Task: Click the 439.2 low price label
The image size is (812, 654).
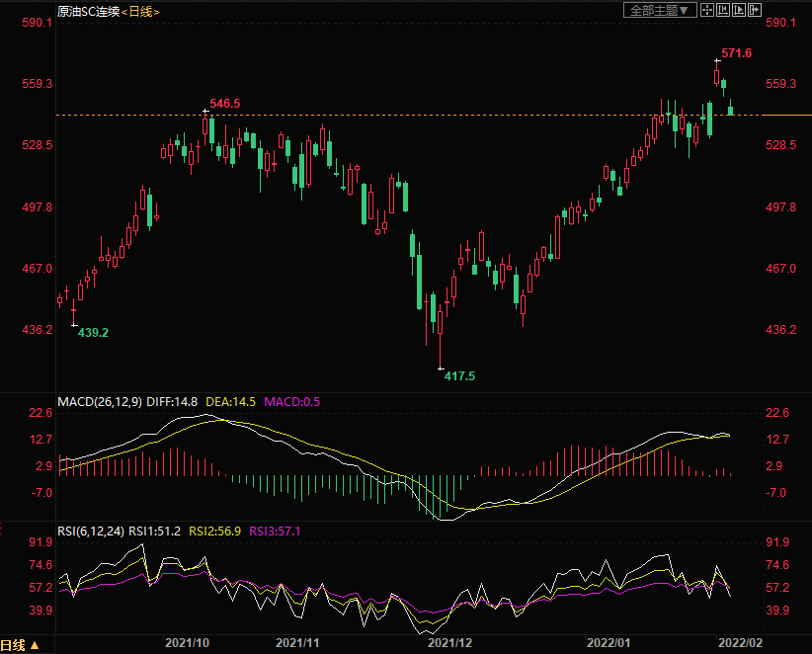Action: coord(93,333)
